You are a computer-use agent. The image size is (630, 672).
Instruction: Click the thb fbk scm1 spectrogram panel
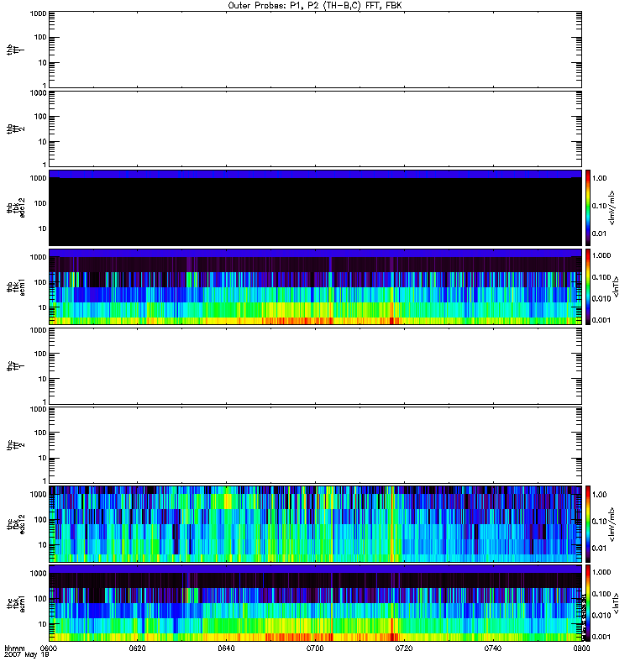(x=314, y=286)
